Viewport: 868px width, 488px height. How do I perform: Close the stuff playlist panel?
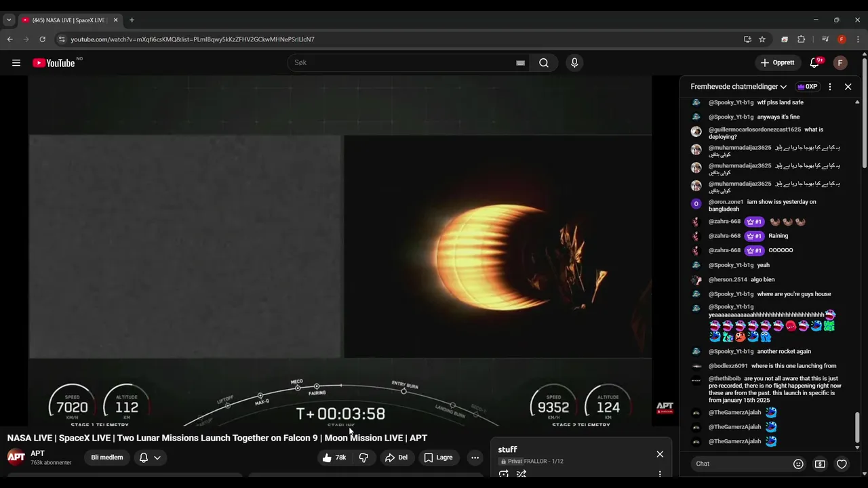(x=660, y=454)
